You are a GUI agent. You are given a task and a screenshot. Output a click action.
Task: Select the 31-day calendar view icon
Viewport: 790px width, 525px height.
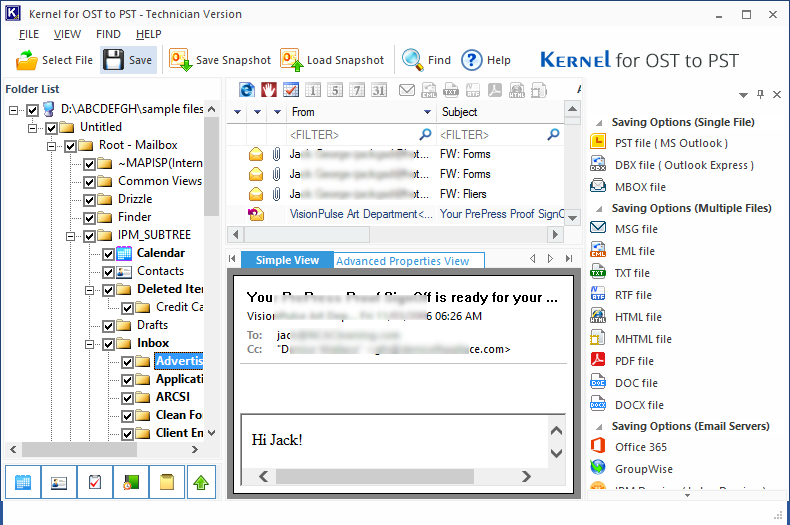[379, 90]
